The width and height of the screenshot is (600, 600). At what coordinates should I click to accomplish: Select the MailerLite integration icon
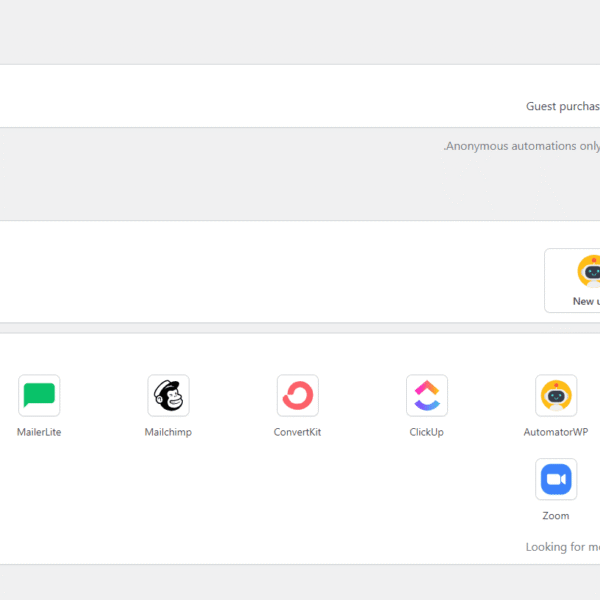pos(39,396)
